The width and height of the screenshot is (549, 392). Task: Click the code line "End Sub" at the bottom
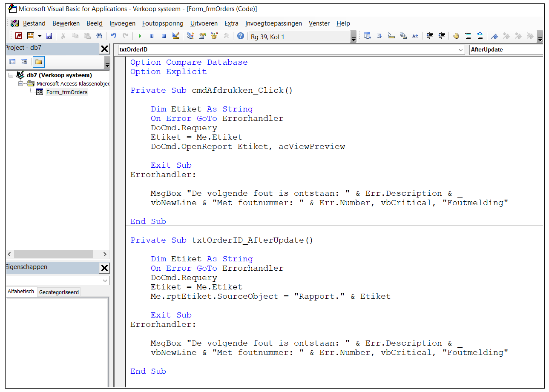tap(148, 371)
